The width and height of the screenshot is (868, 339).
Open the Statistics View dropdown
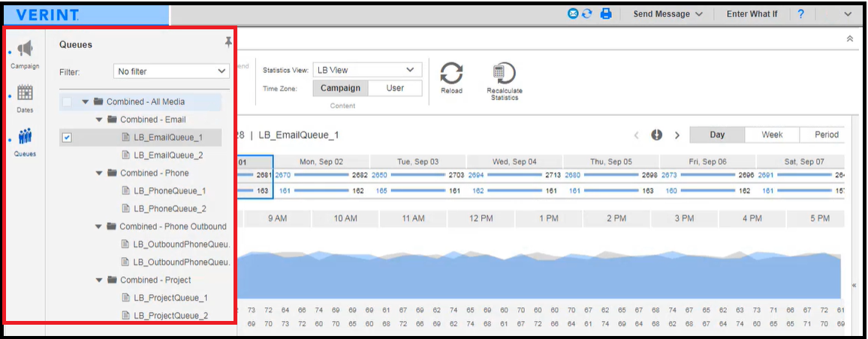point(367,71)
